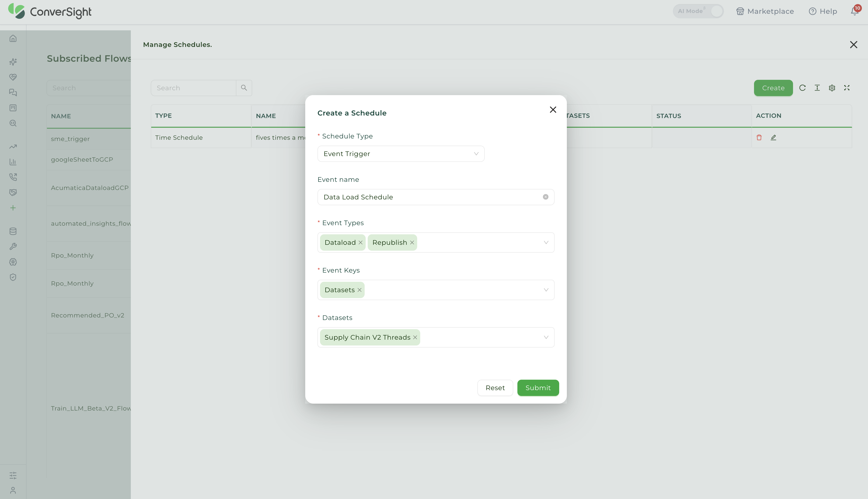Click the Manage Schedules search field
The image size is (868, 499).
pos(194,88)
